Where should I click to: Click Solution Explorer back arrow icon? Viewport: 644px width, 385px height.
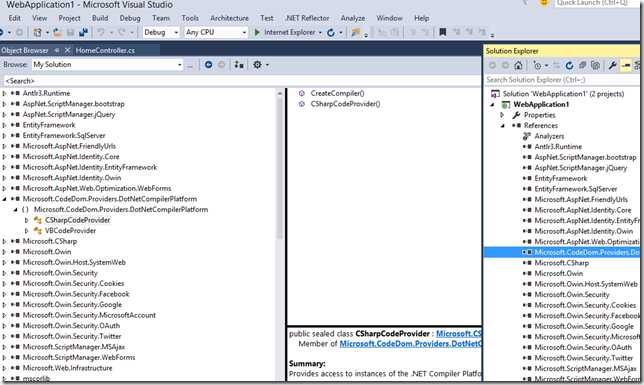coord(492,65)
